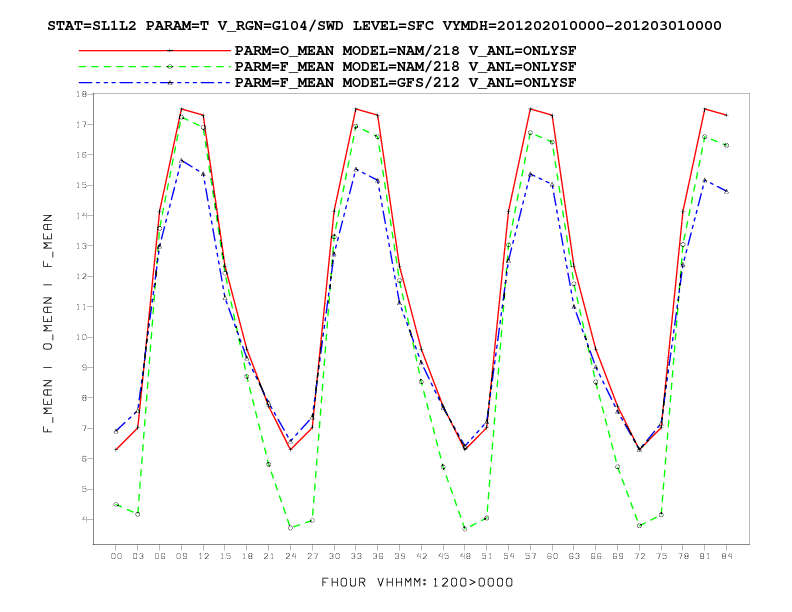
Task: Click x-axis tick label 00
Action: pos(116,556)
